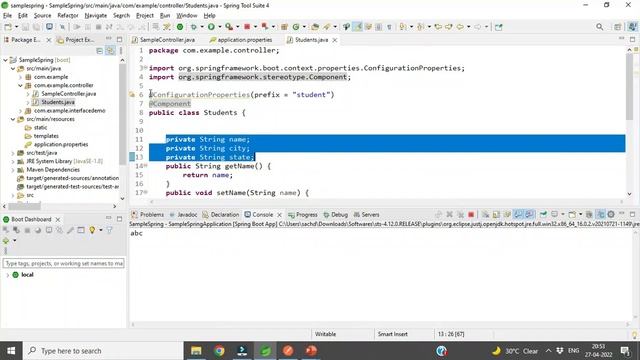
Task: Click the Back navigation arrow icon
Action: (460, 27)
